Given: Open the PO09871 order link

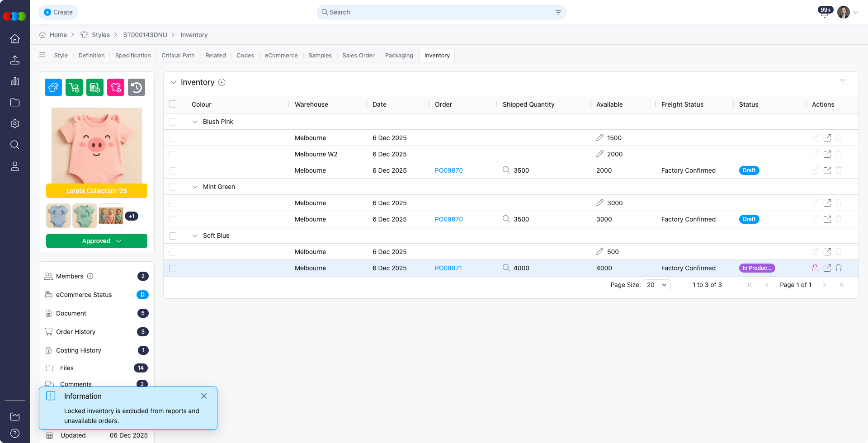Looking at the screenshot, I should [448, 268].
